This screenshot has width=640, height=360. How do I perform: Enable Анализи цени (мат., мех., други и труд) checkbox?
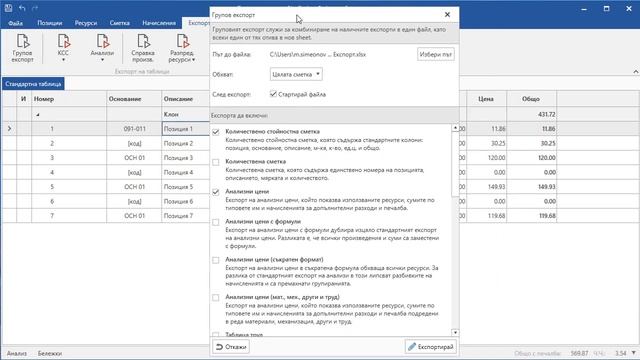[216, 298]
